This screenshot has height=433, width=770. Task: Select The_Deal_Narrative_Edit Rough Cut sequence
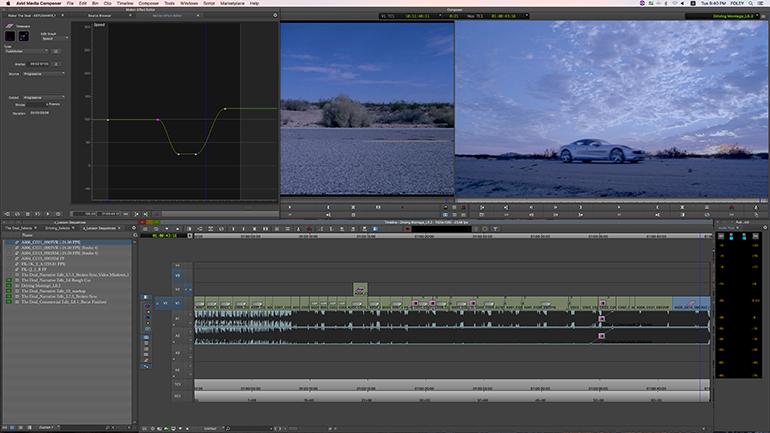(56, 280)
